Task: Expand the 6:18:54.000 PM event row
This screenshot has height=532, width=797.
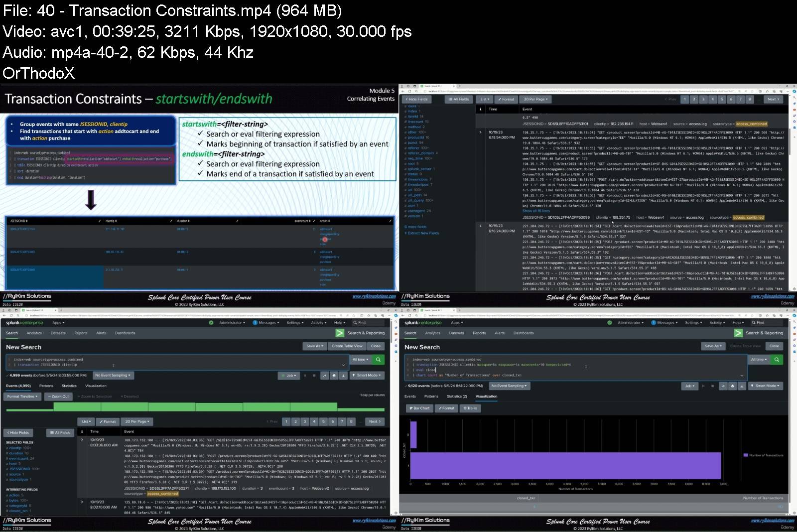Action: click(481, 133)
